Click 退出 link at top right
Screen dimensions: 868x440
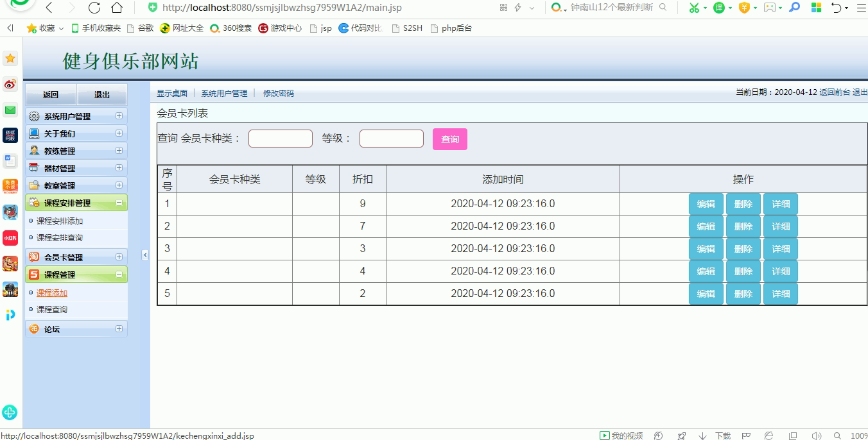pos(860,92)
